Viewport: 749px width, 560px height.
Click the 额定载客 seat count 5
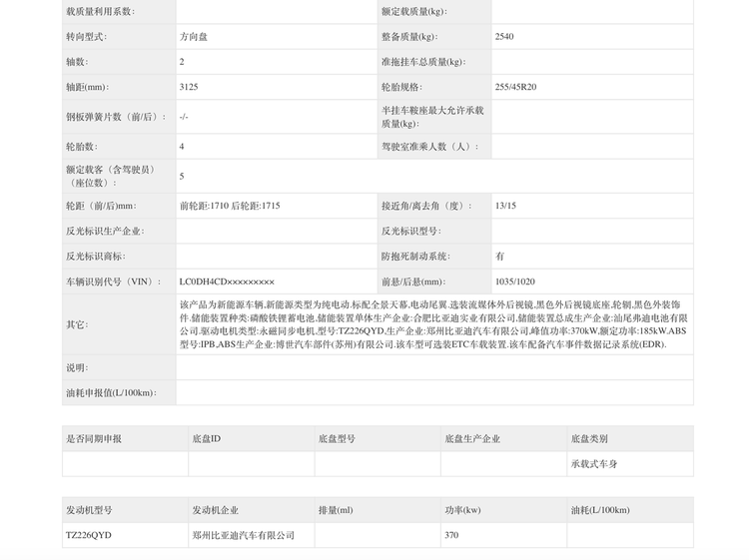point(182,176)
